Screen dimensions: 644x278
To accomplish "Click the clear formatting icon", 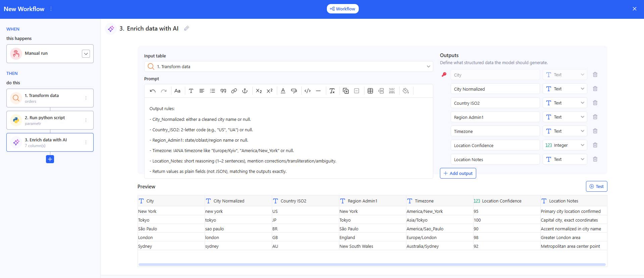I will [x=332, y=91].
